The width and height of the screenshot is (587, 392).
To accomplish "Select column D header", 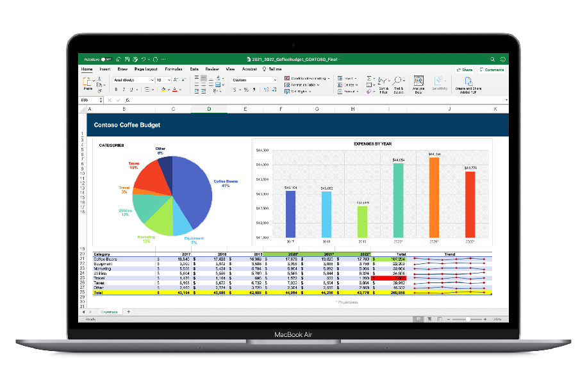I will pyautogui.click(x=209, y=110).
